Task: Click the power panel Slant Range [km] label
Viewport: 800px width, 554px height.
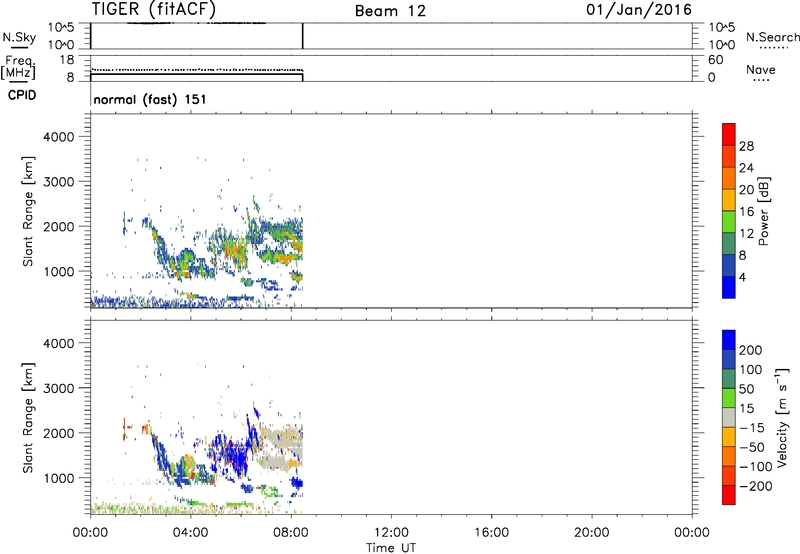Action: pyautogui.click(x=28, y=211)
